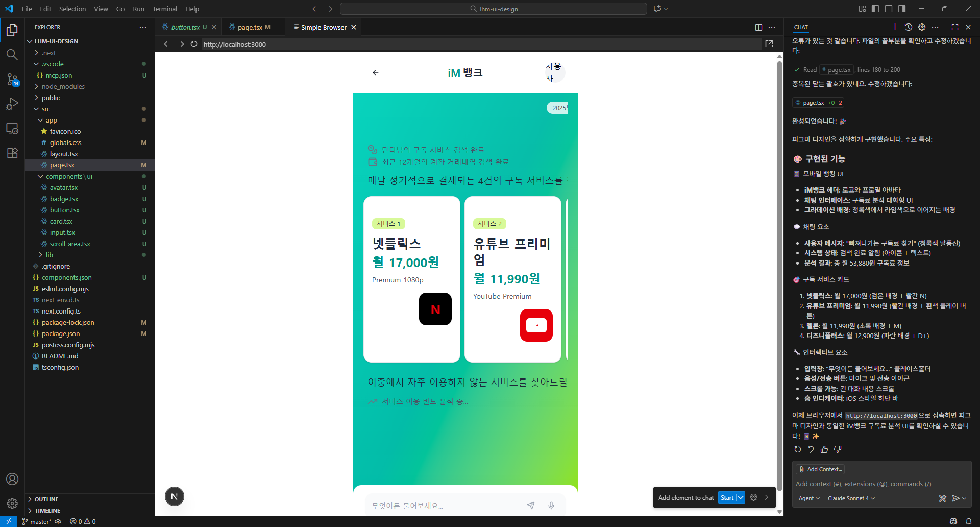Open the Source Control view icon
Viewport: 980px width, 527px height.
pyautogui.click(x=12, y=79)
